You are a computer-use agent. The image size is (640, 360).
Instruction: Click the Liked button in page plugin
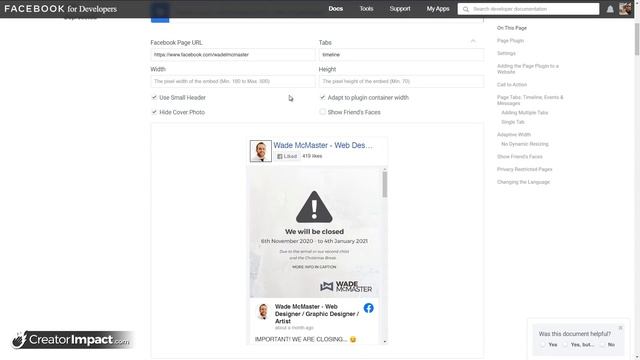click(287, 156)
